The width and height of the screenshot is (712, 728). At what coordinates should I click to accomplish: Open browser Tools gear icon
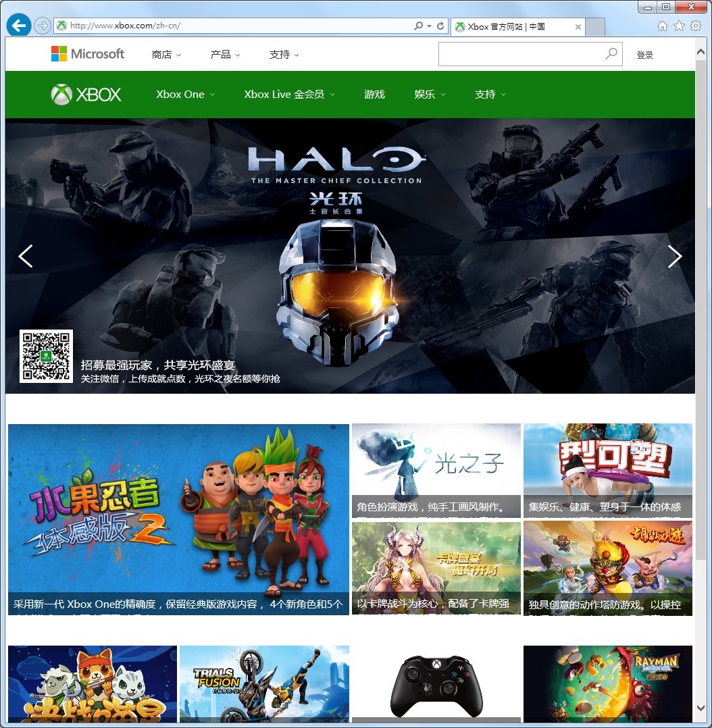[696, 26]
